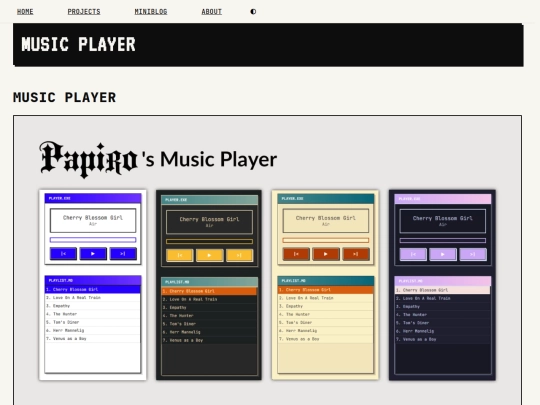Select Venus as a Boy in cream playlist
The width and height of the screenshot is (540, 405).
click(326, 339)
